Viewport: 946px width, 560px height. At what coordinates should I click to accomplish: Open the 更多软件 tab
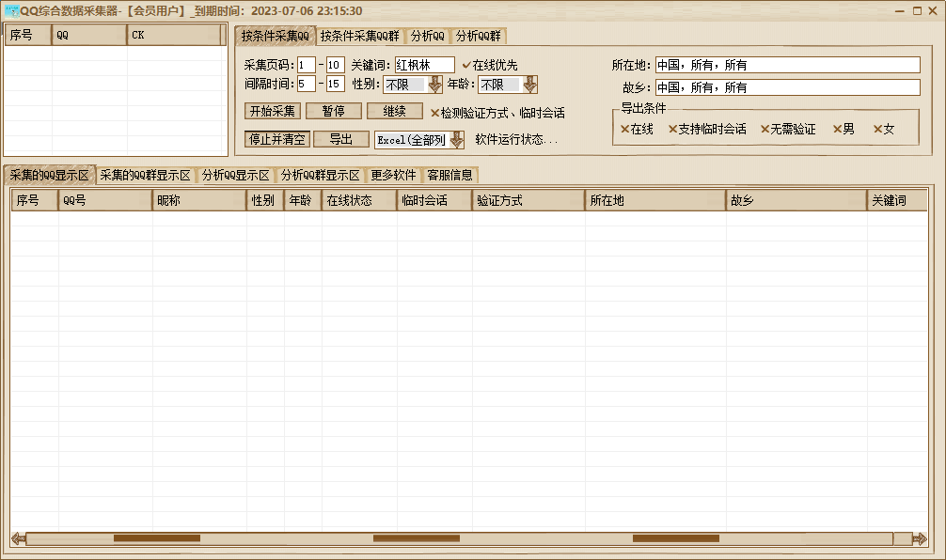tap(393, 175)
